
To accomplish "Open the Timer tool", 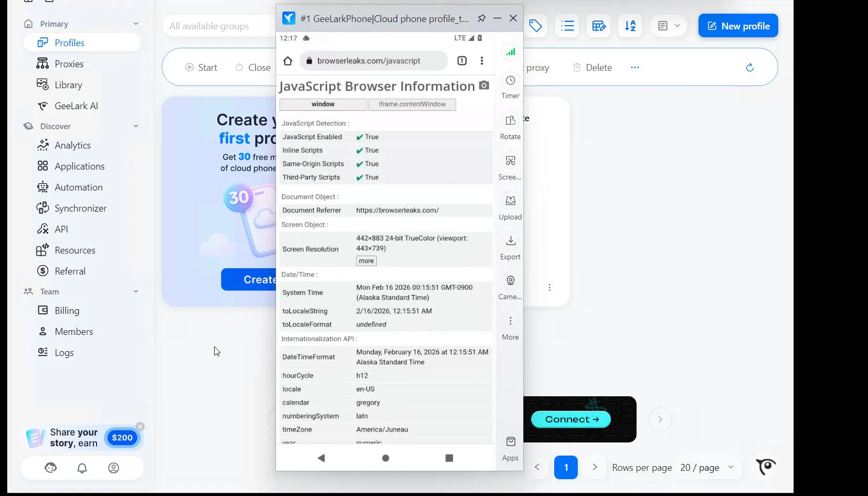I will click(x=510, y=86).
